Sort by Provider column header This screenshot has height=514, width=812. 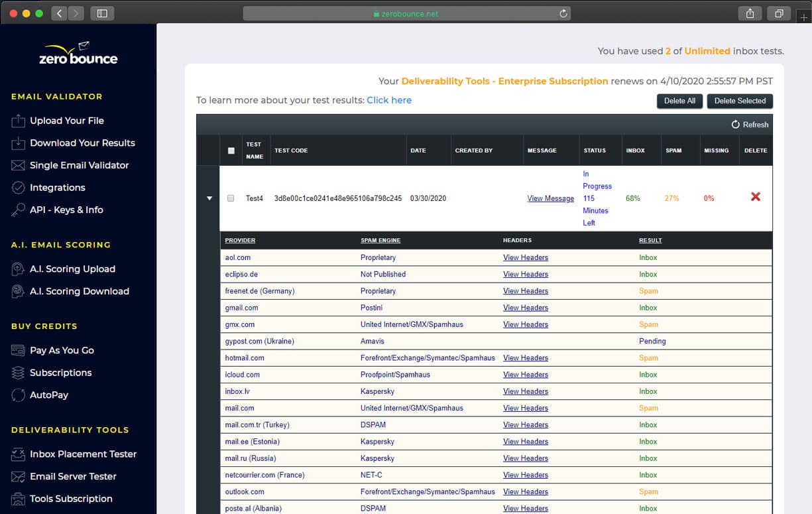click(x=240, y=240)
